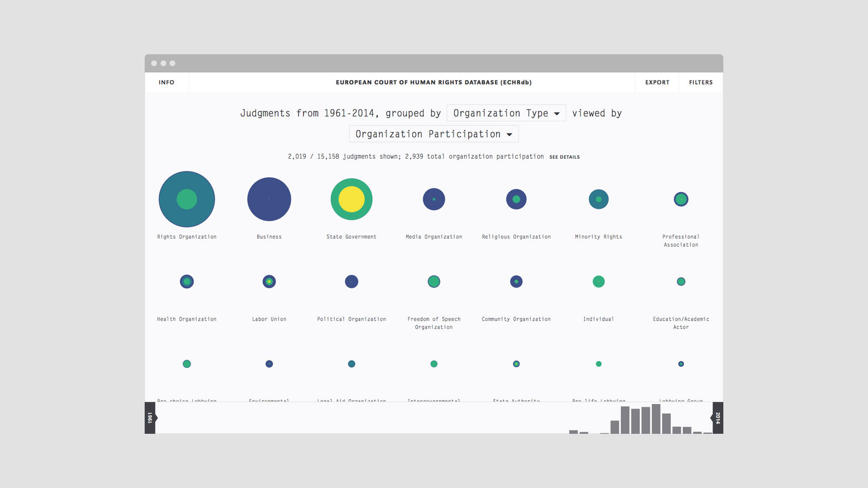Click the Labor Union label
Image resolution: width=868 pixels, height=488 pixels.
pos(269,319)
